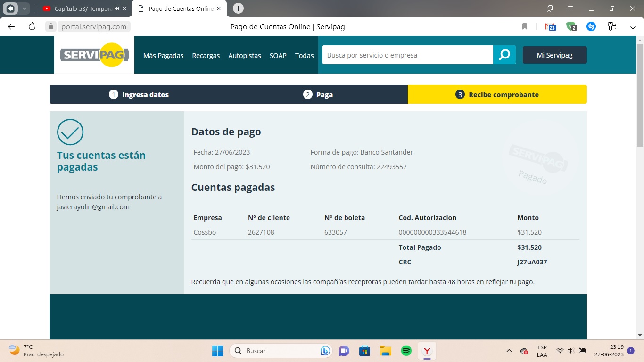The height and width of the screenshot is (362, 644).
Task: Open Spotify from the taskbar
Action: [x=406, y=351]
